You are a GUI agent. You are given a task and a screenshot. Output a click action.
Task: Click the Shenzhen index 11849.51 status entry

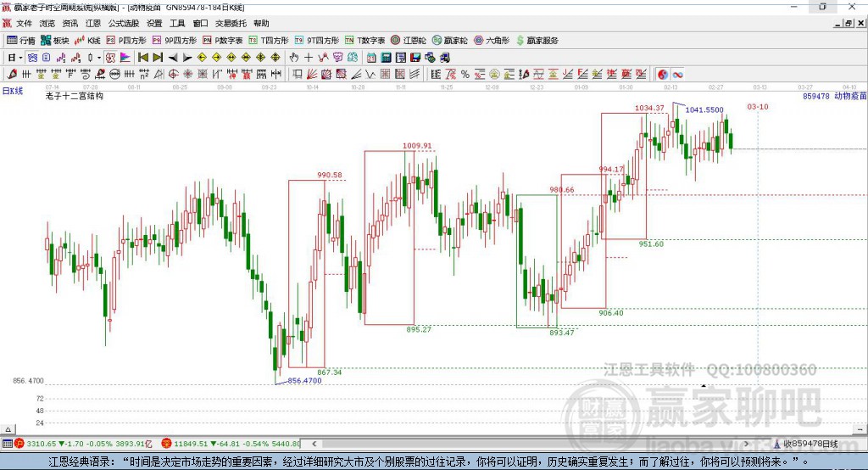231,444
